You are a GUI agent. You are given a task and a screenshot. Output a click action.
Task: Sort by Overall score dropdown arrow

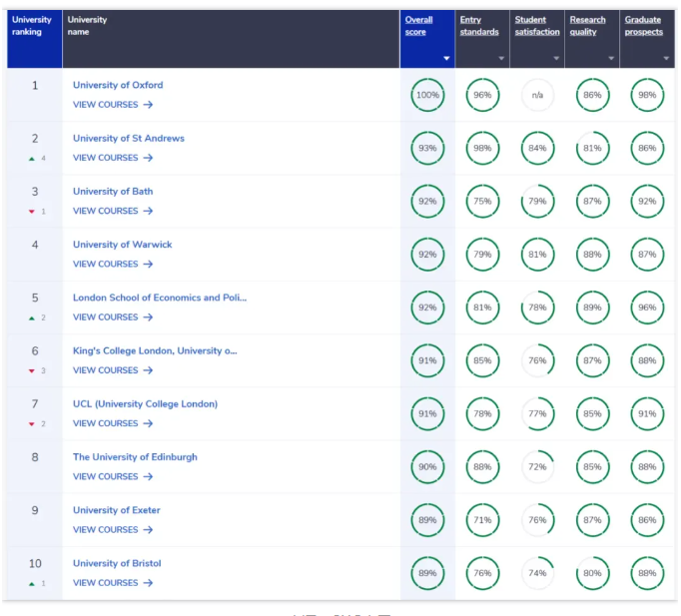click(446, 59)
